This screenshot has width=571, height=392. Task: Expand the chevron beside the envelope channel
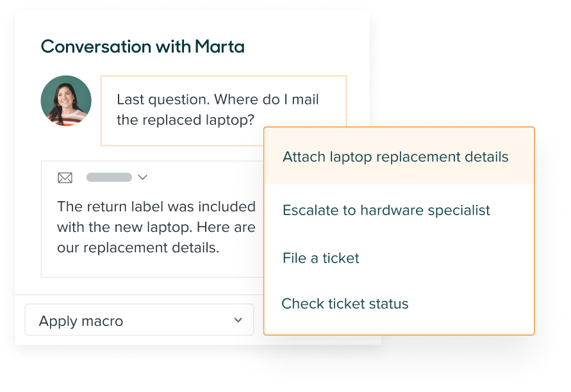pyautogui.click(x=143, y=177)
